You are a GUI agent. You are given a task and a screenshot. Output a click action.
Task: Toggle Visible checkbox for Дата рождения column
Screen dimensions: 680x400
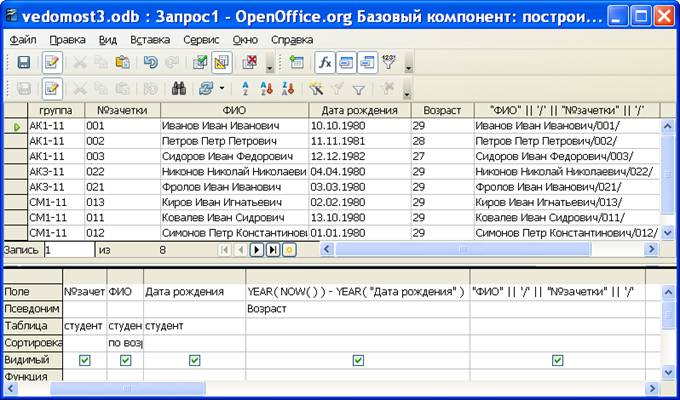pos(194,360)
